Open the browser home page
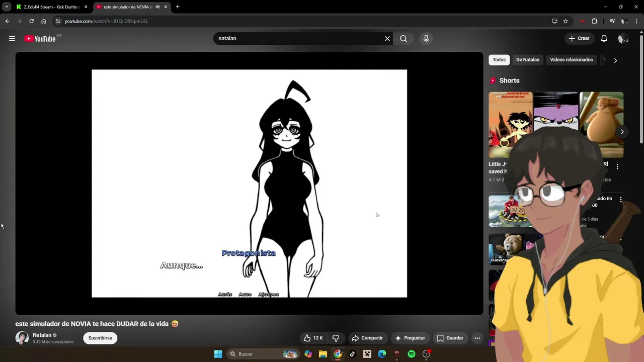The height and width of the screenshot is (362, 644). coord(43,21)
